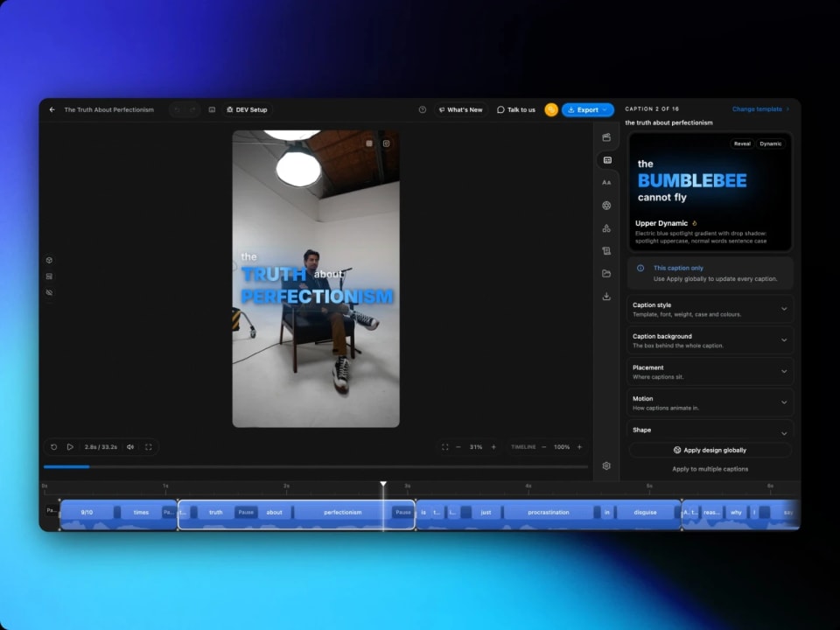Click Apply to multiple captions
Screen dimensions: 840x630
[x=710, y=469]
